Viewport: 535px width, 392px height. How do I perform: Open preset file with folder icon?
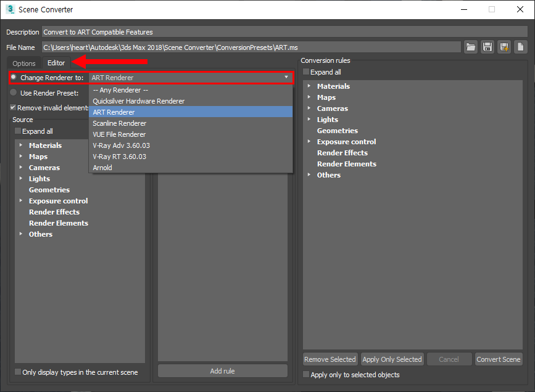[x=471, y=47]
